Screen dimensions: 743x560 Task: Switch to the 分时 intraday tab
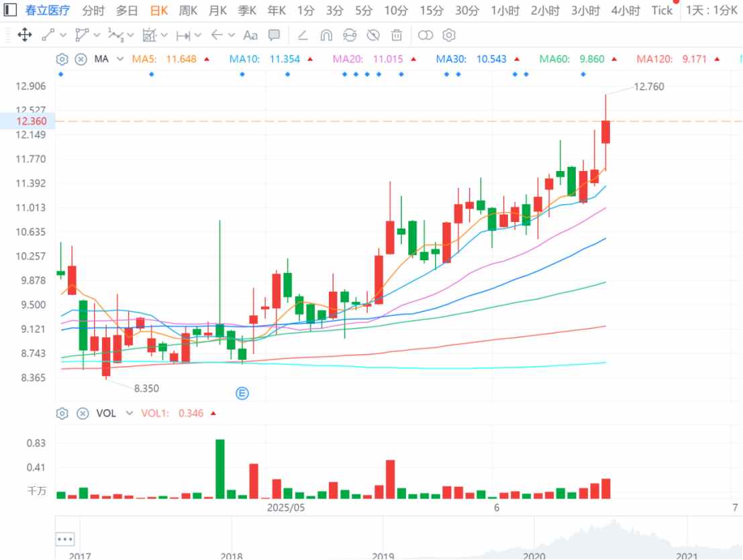pos(93,11)
